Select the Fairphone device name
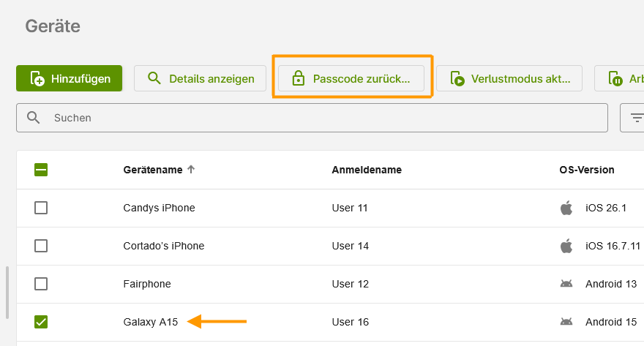 click(147, 284)
